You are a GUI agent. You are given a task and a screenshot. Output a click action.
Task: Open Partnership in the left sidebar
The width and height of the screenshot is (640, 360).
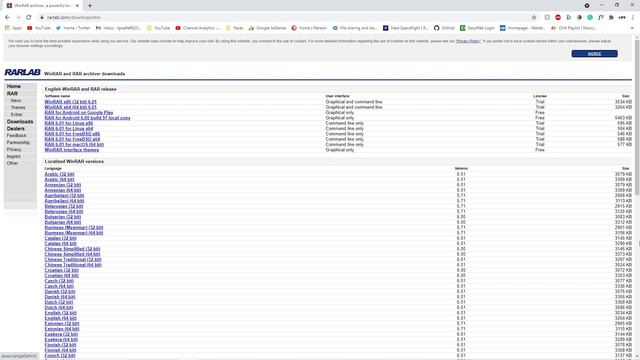click(x=18, y=142)
